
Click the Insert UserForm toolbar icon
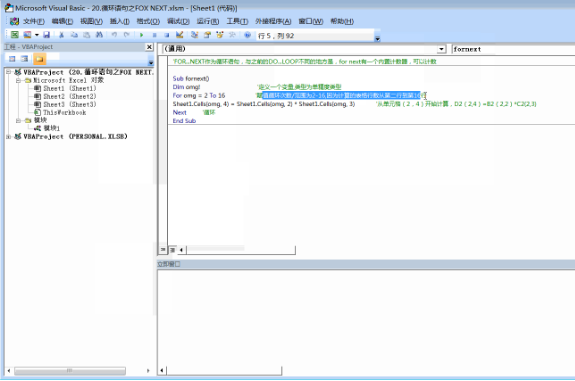(27, 35)
